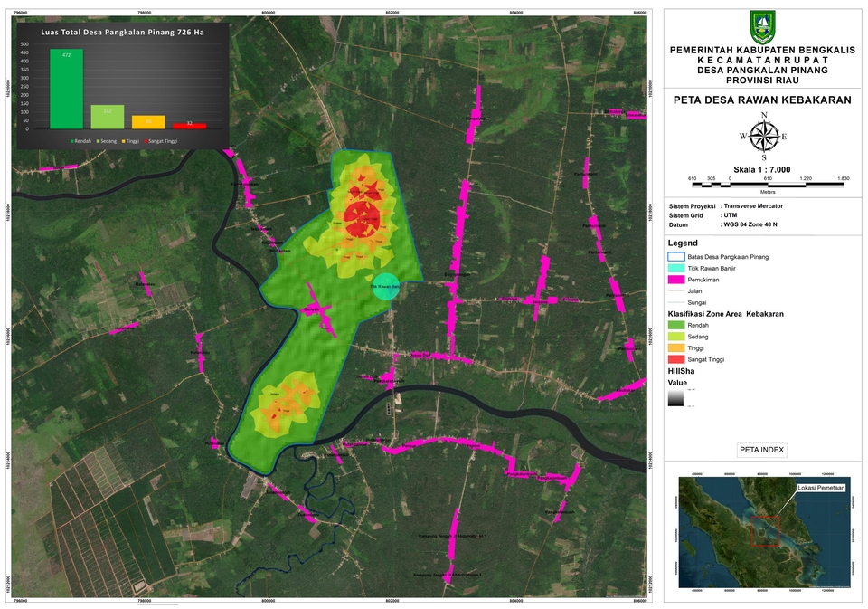Screen dimensions: 868x609
Task: Click the orange Tinggi bar in the chart
Action: (x=148, y=122)
